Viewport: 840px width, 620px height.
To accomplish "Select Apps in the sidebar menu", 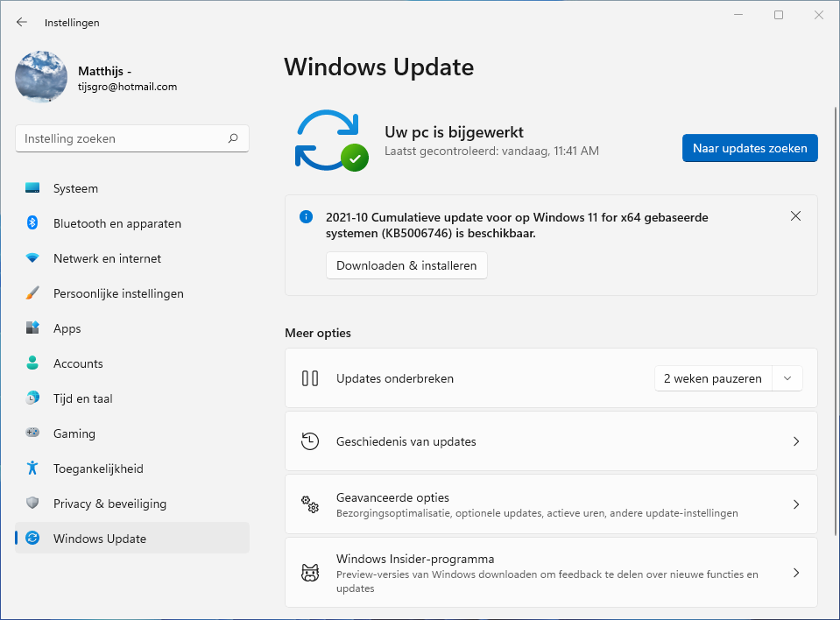I will [67, 328].
